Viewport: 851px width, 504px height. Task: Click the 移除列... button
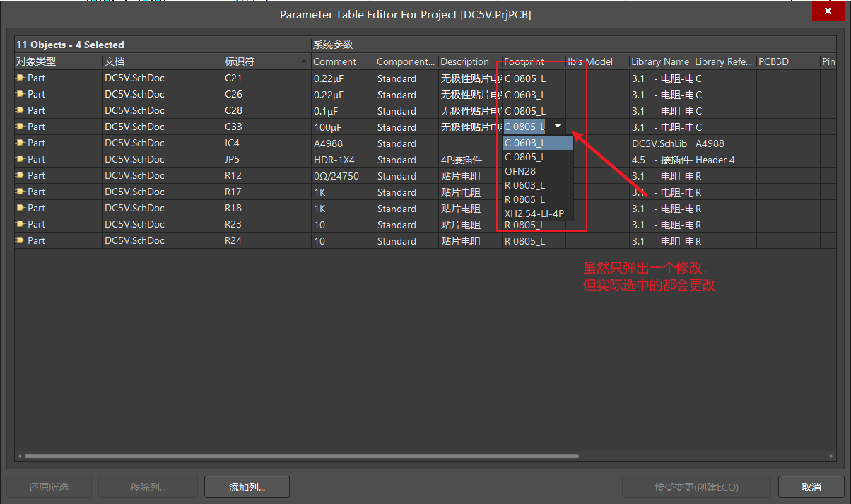click(x=148, y=487)
